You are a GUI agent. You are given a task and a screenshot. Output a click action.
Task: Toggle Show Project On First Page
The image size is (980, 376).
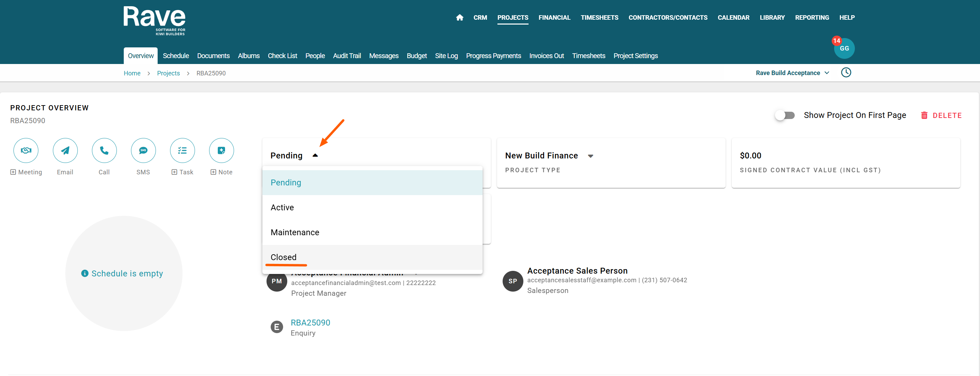pyautogui.click(x=785, y=115)
